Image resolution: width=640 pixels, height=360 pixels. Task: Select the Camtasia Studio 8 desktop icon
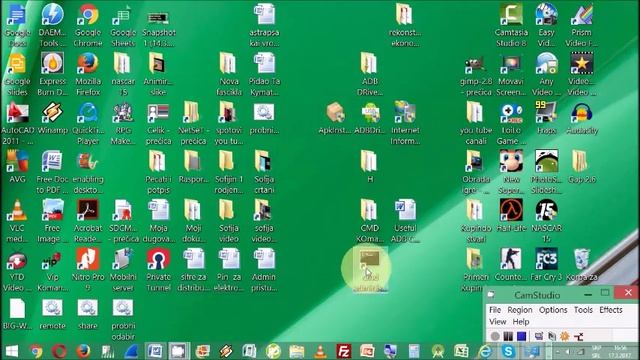(511, 25)
